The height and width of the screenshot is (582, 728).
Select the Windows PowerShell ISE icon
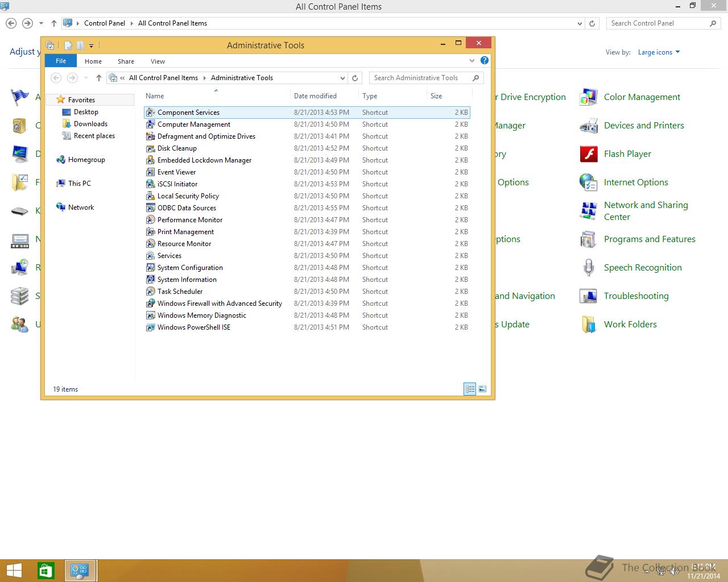(x=150, y=327)
